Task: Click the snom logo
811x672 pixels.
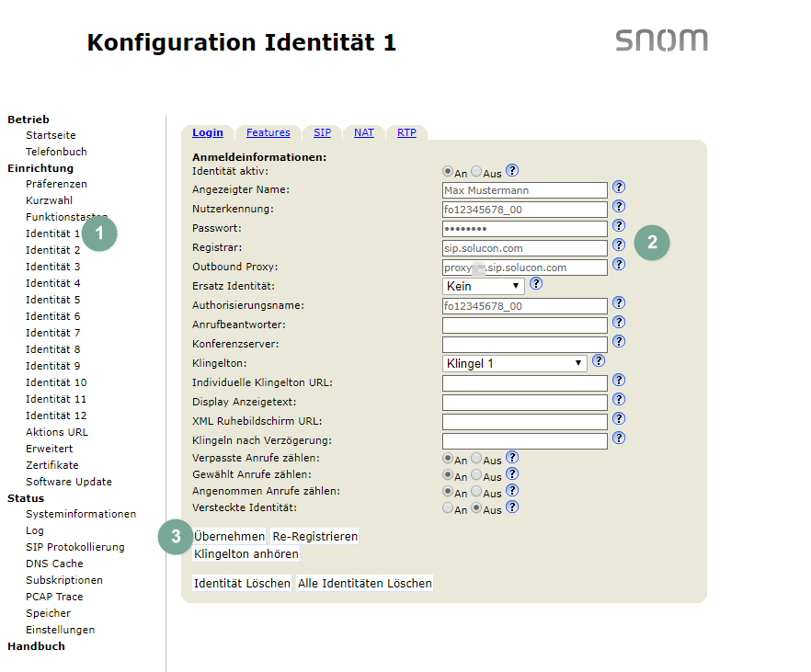Action: pyautogui.click(x=661, y=40)
